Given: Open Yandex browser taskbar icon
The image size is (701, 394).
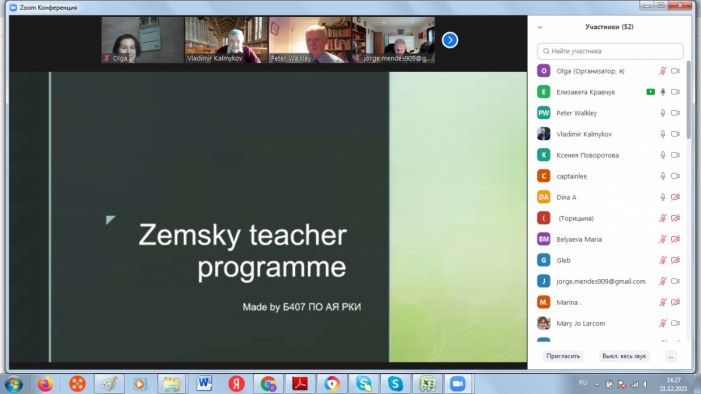Looking at the screenshot, I should pos(236,384).
